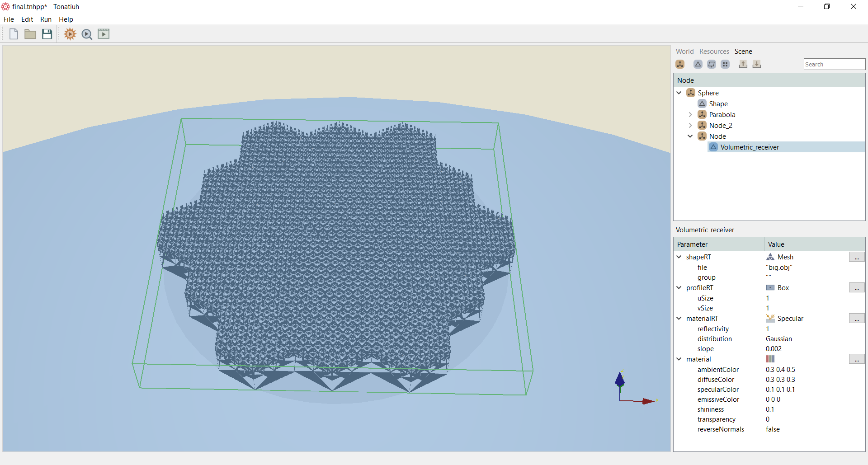The width and height of the screenshot is (868, 465).
Task: Click the material color swatch icon
Action: [770, 359]
